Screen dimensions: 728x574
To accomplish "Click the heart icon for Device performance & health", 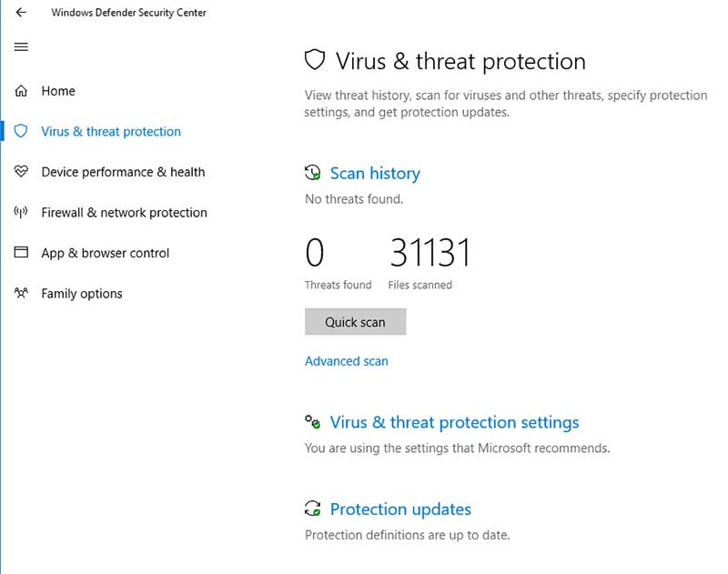I will coord(21,172).
